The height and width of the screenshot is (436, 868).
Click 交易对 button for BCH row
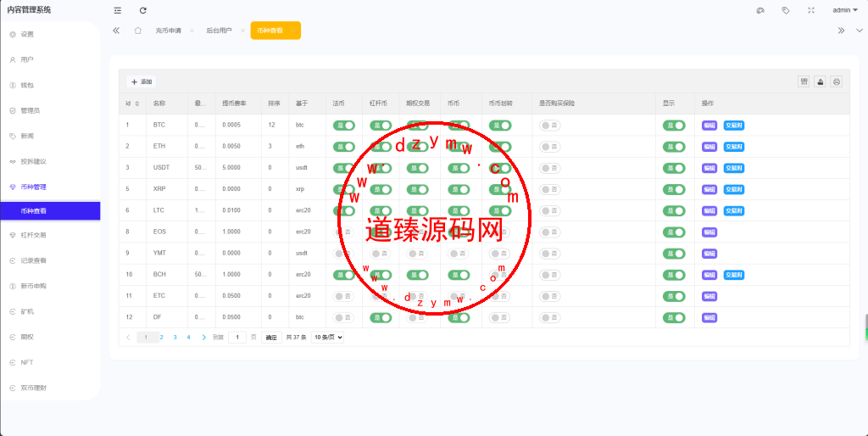(x=733, y=275)
